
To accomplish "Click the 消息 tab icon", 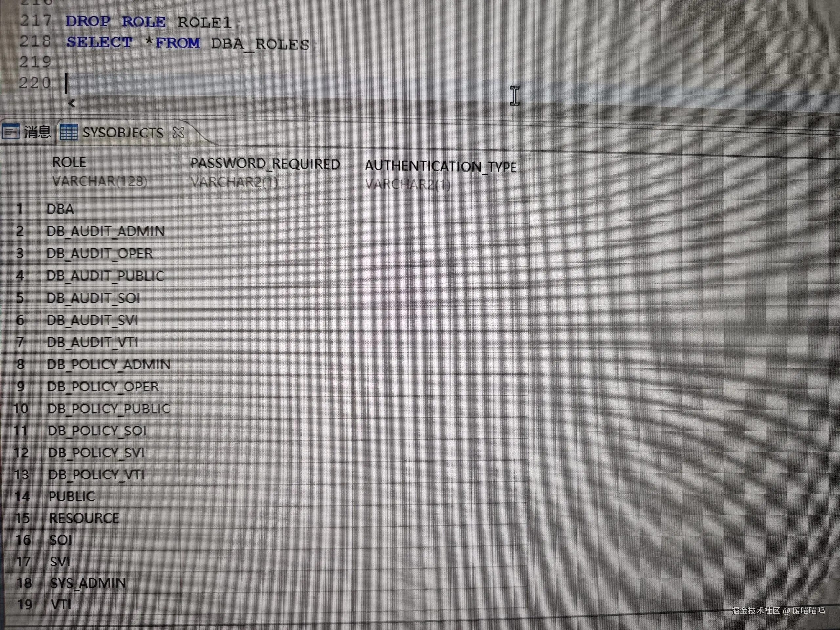I will 10,132.
